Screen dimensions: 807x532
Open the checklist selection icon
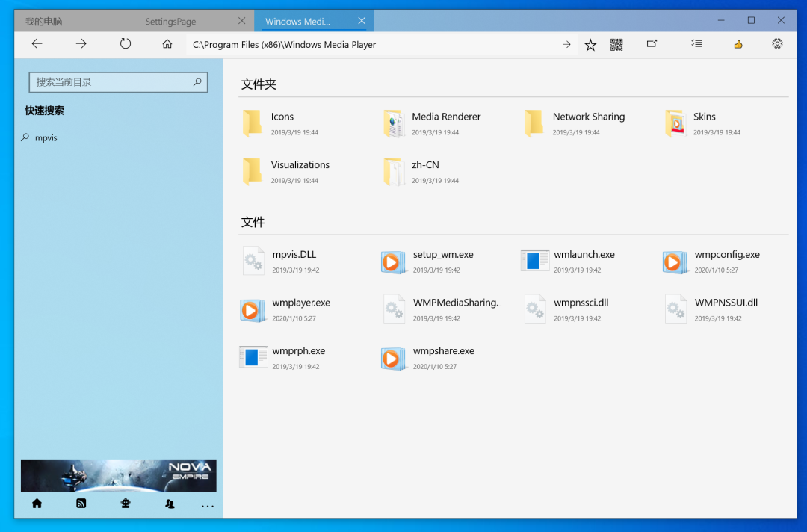click(x=696, y=44)
